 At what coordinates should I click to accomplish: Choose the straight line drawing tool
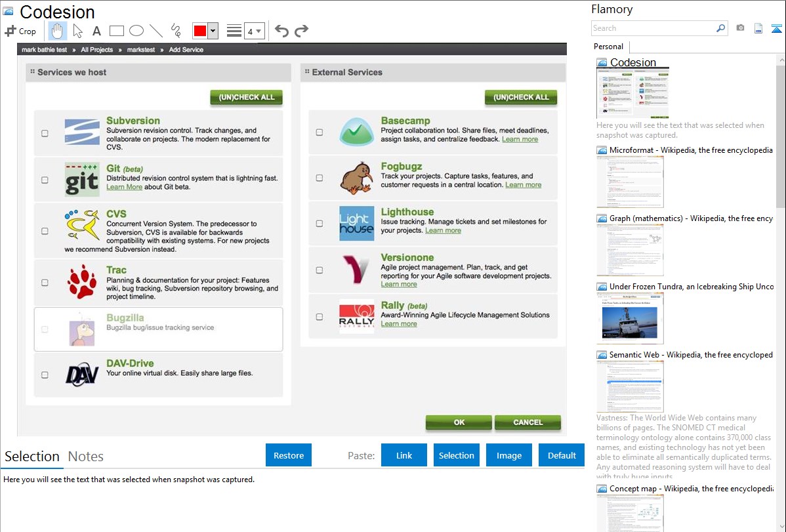pyautogui.click(x=156, y=31)
